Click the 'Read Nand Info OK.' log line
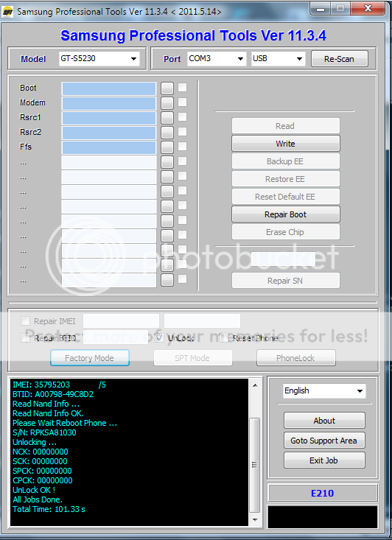 (x=48, y=413)
